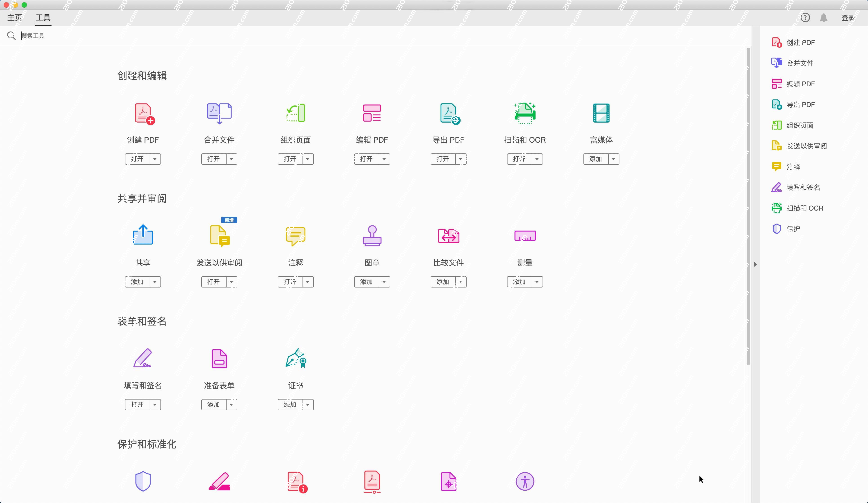Click the 扫描和 OCR tool icon in main grid
Image resolution: width=868 pixels, height=503 pixels.
tap(525, 113)
